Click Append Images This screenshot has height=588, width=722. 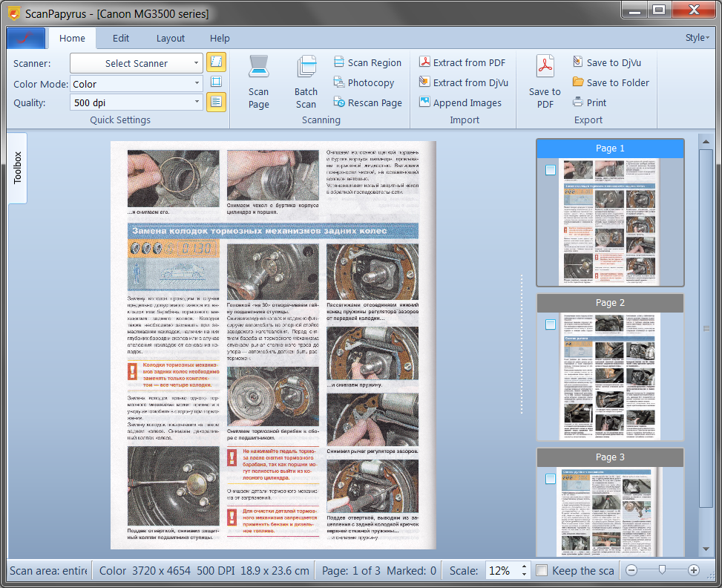click(x=460, y=103)
